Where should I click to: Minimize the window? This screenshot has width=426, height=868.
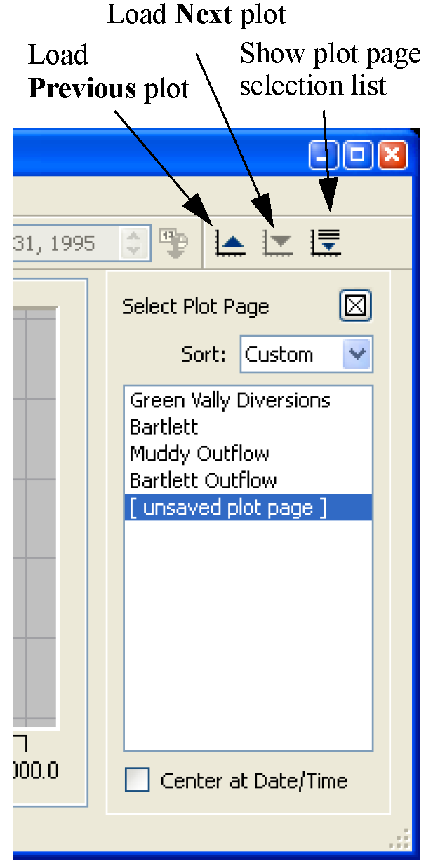324,156
